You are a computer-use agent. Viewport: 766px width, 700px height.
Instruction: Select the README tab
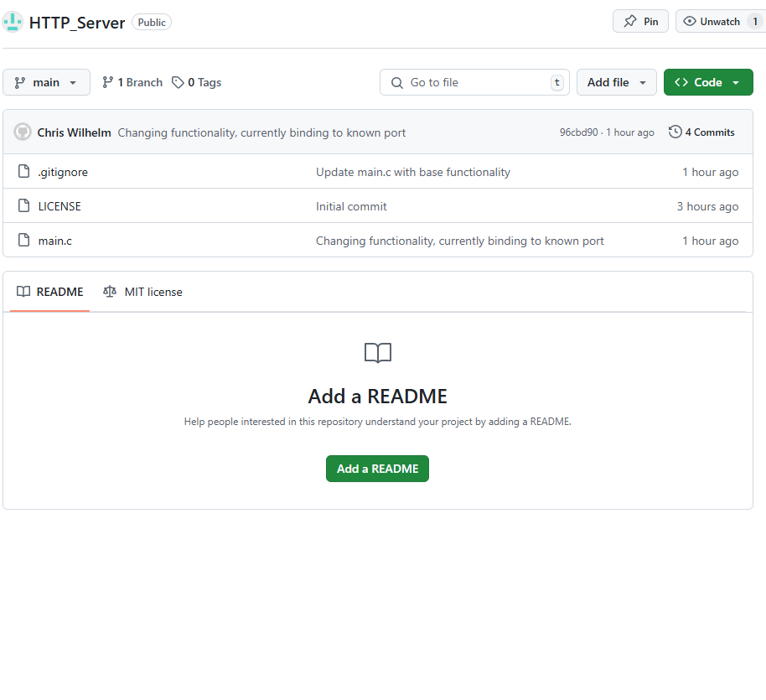pyautogui.click(x=50, y=292)
